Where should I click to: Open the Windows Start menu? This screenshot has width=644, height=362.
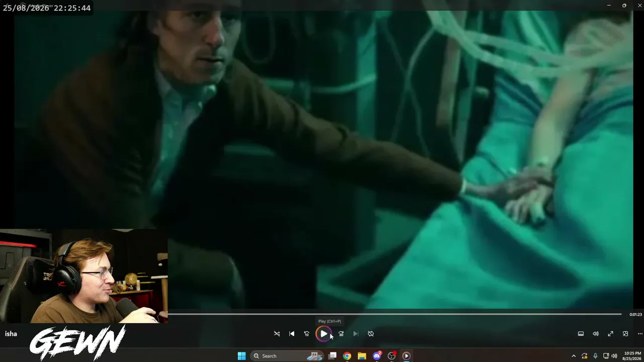[242, 356]
